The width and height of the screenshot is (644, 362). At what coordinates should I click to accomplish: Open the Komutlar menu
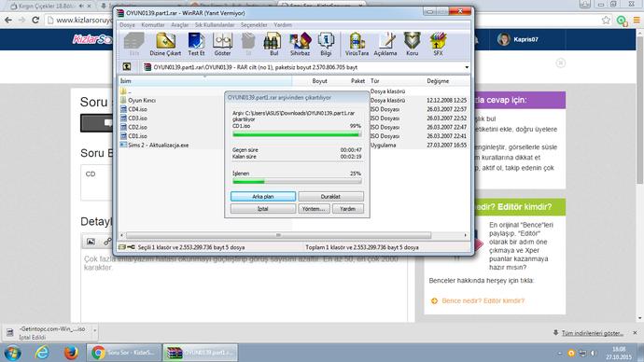coord(153,25)
